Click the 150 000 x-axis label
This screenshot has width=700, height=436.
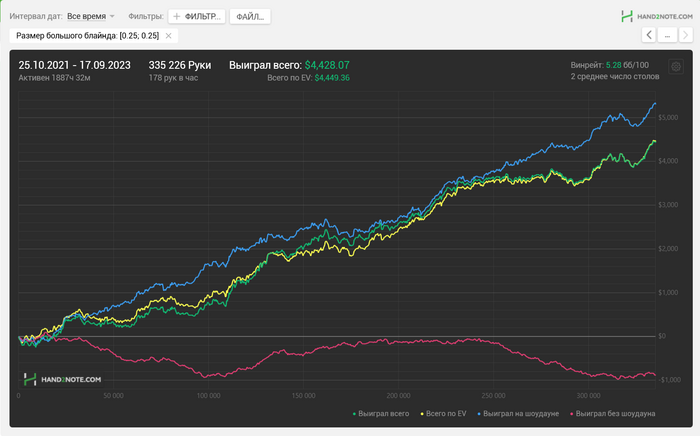click(x=304, y=396)
